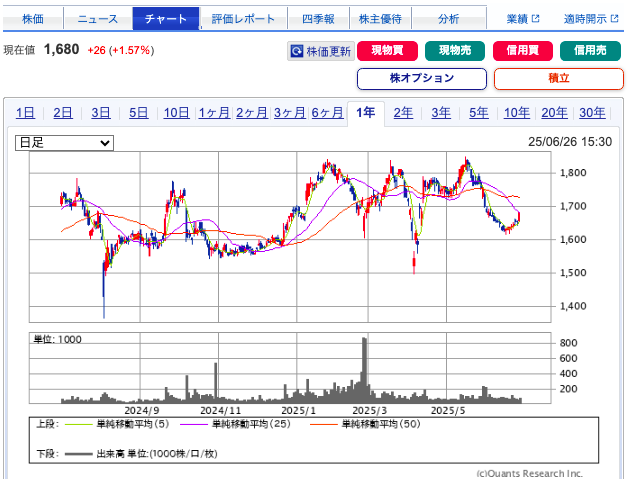Click the 2025/3 date axis label
The width and height of the screenshot is (629, 479).
click(370, 410)
